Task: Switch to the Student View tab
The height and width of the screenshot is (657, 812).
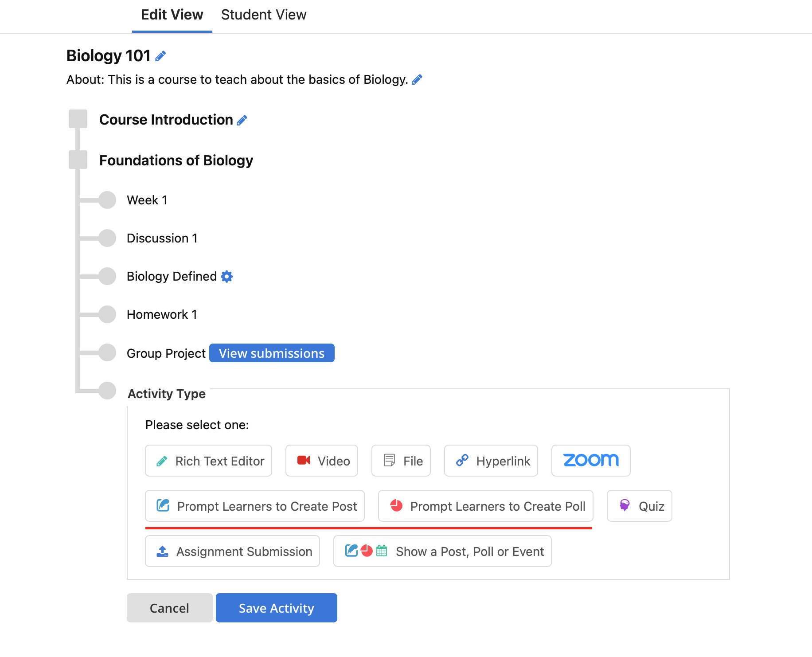Action: [264, 15]
